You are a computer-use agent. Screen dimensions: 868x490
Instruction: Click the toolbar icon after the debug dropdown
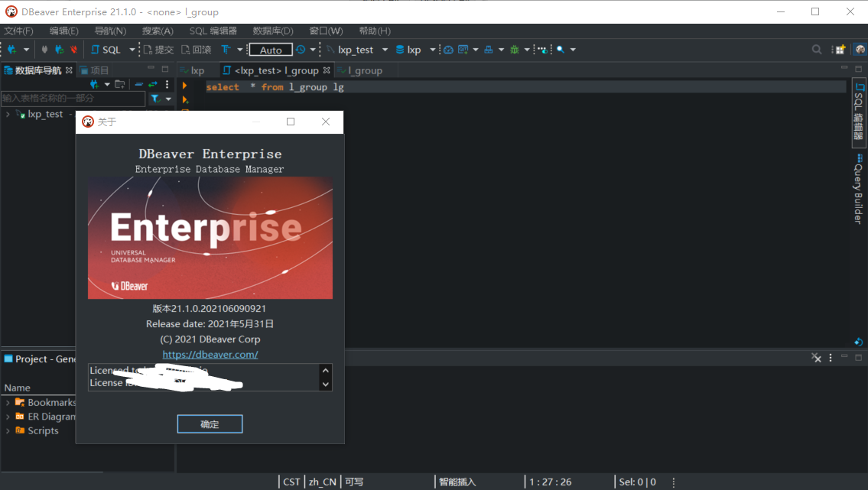click(x=543, y=50)
